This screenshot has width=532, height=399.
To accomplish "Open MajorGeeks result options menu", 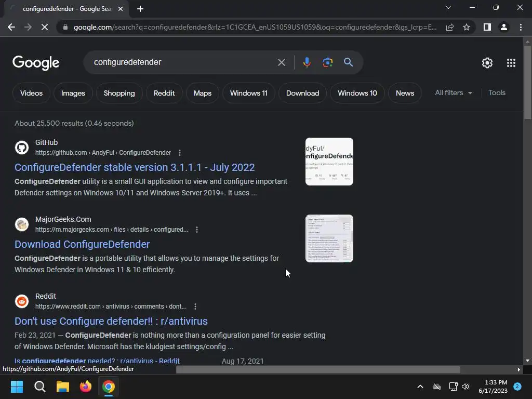I will pyautogui.click(x=197, y=230).
